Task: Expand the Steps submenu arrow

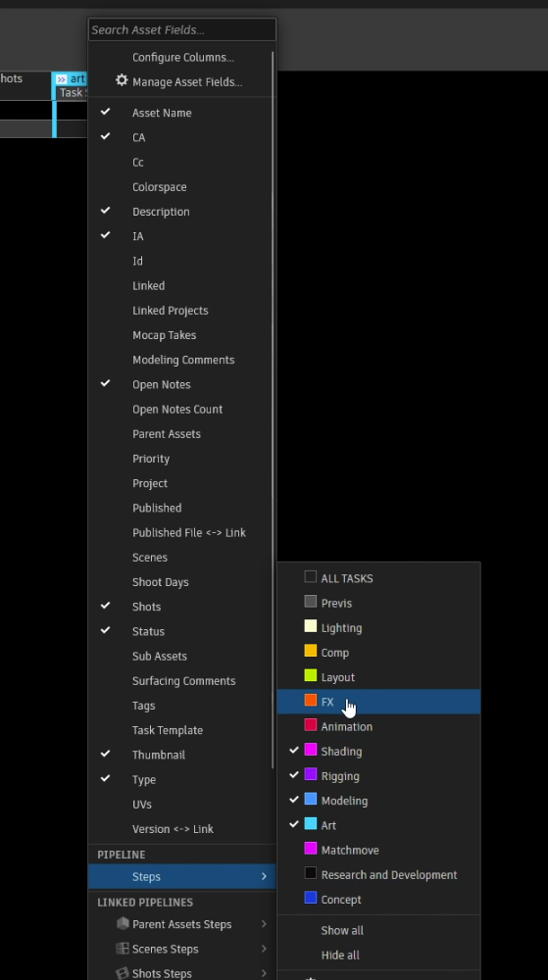Action: click(x=264, y=876)
